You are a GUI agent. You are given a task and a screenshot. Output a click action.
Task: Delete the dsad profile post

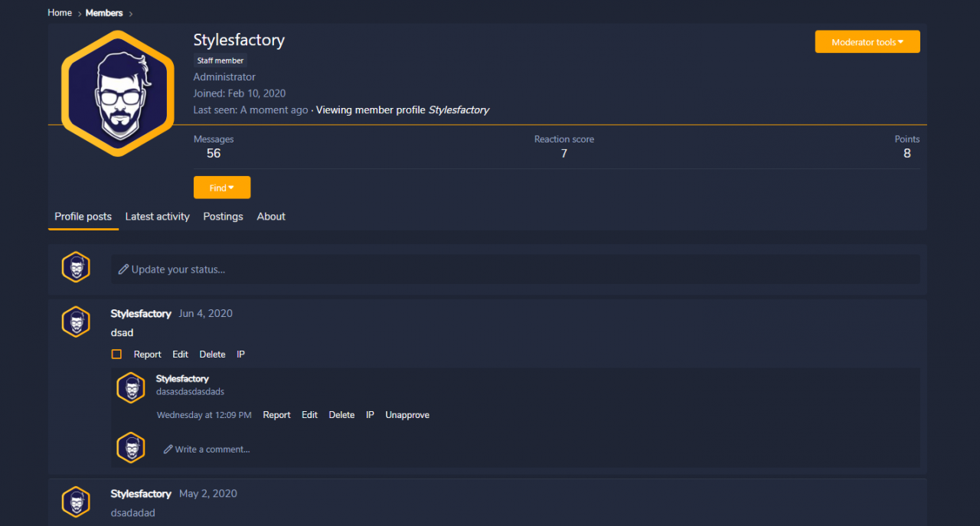point(212,354)
